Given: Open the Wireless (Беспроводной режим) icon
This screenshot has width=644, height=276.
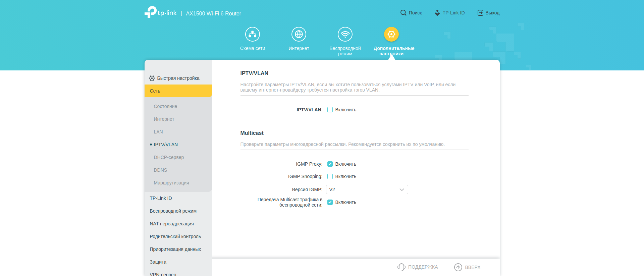Looking at the screenshot, I should pyautogui.click(x=345, y=34).
